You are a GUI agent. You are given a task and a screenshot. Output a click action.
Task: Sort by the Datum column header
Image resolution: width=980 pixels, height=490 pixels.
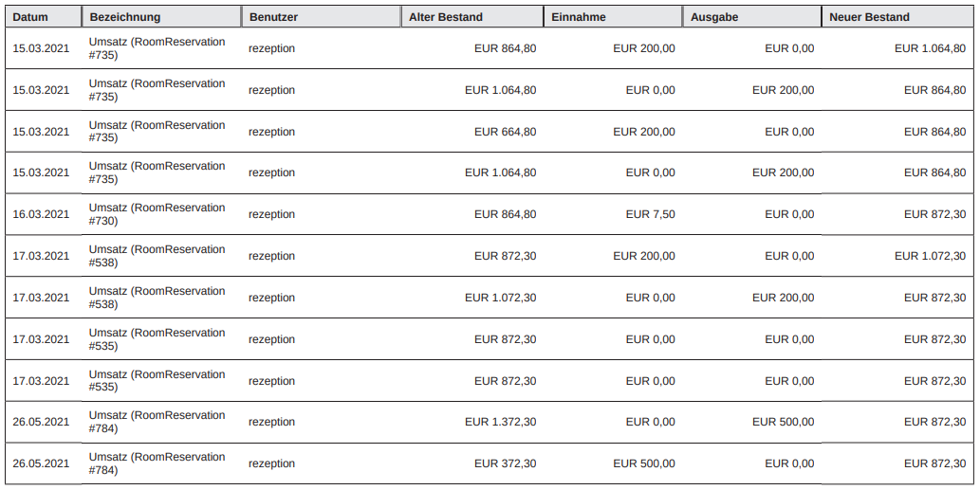(30, 17)
